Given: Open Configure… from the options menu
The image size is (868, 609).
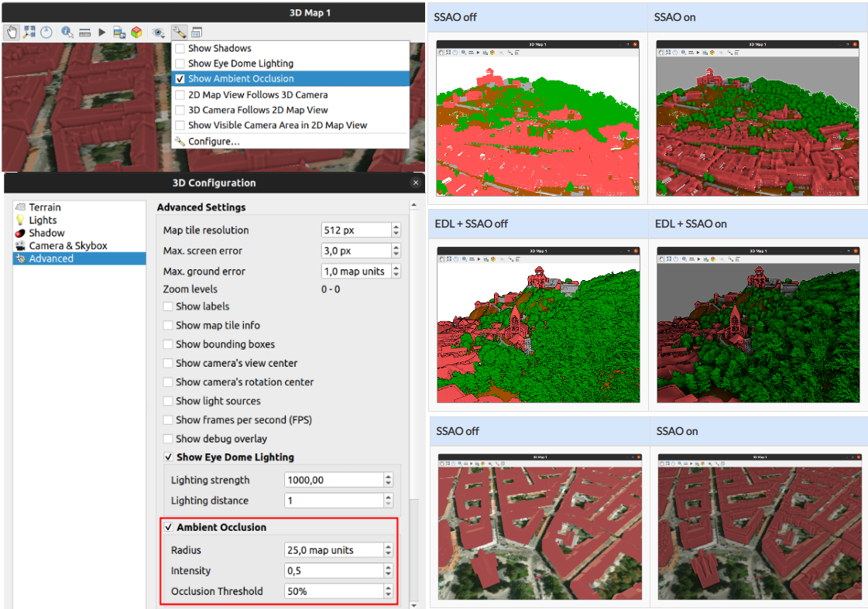Looking at the screenshot, I should point(214,142).
